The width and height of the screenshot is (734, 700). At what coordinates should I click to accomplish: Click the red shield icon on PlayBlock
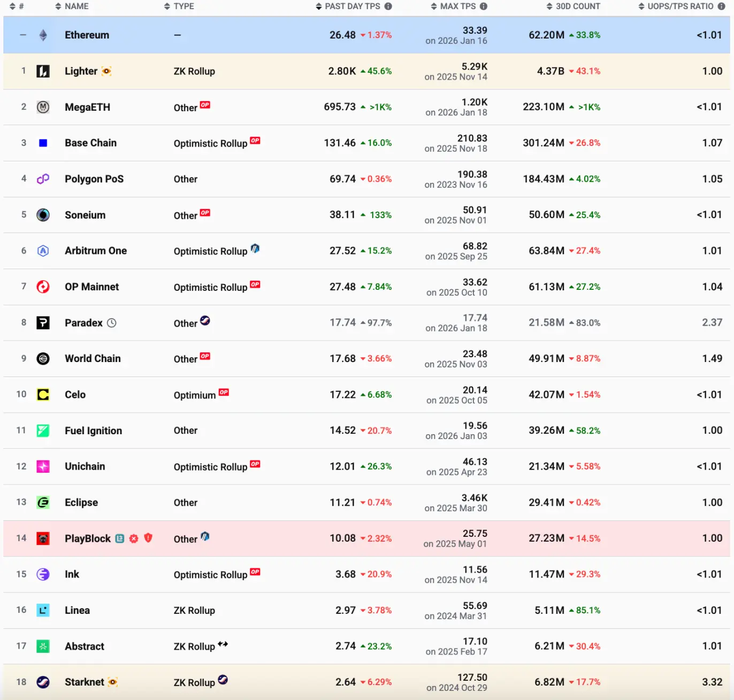point(148,538)
